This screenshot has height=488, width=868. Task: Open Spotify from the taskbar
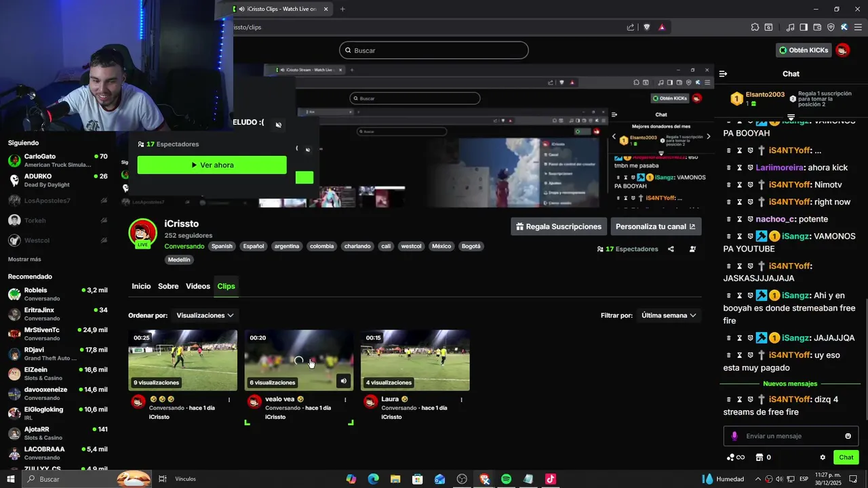point(506,479)
